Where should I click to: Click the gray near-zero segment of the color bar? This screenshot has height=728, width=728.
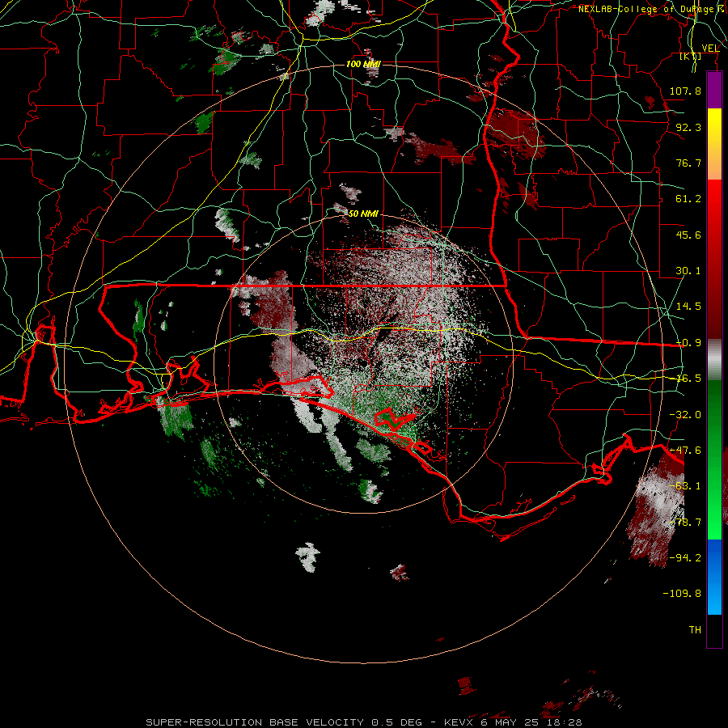[714, 360]
